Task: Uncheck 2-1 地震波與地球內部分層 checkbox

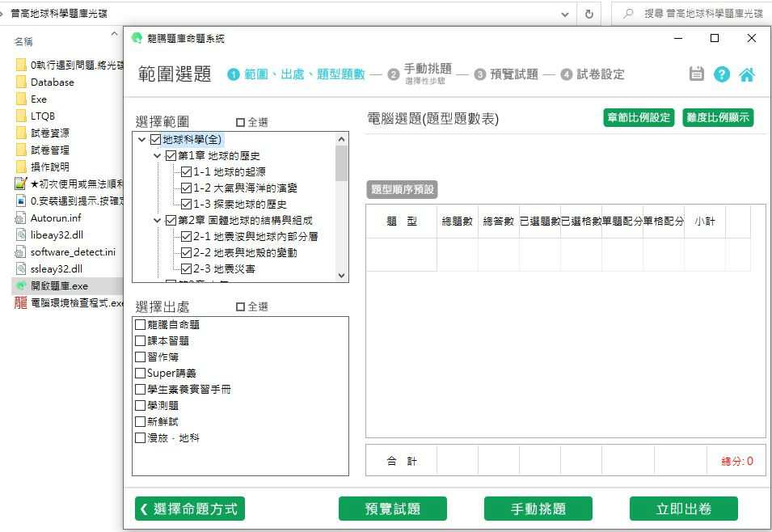Action: [186, 236]
